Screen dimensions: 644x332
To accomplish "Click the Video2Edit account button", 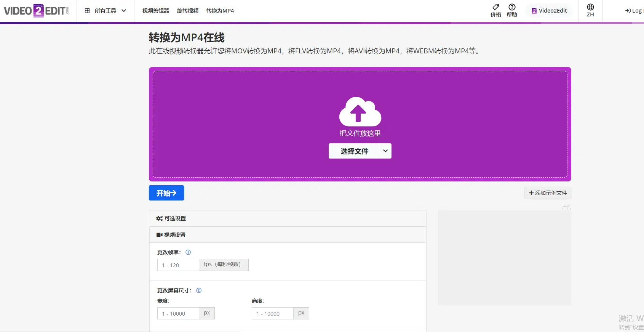I will (549, 11).
